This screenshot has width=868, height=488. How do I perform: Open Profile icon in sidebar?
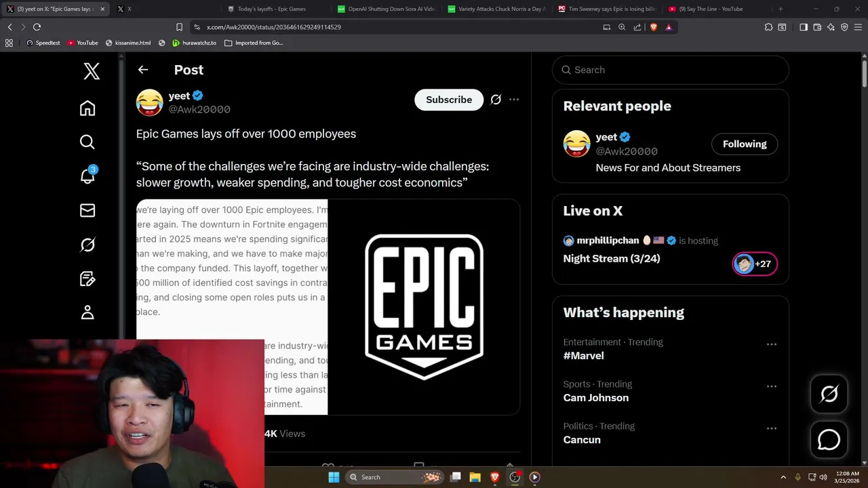point(87,312)
